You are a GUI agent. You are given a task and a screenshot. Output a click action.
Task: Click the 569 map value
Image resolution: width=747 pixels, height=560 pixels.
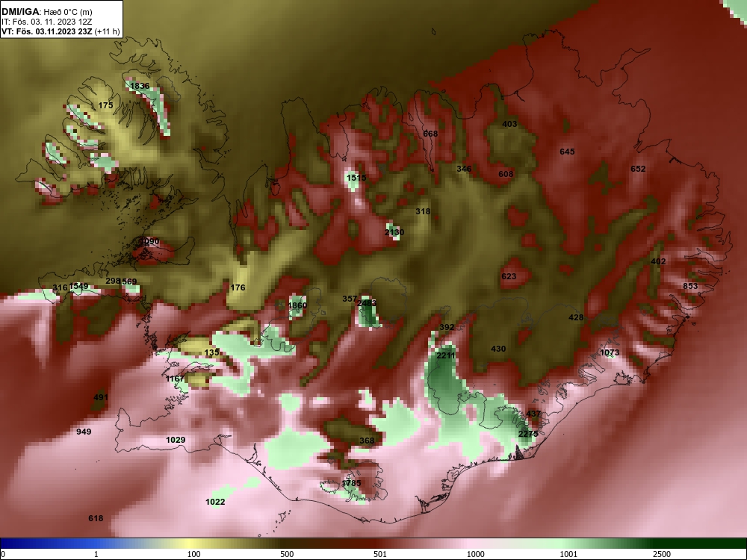click(x=129, y=282)
